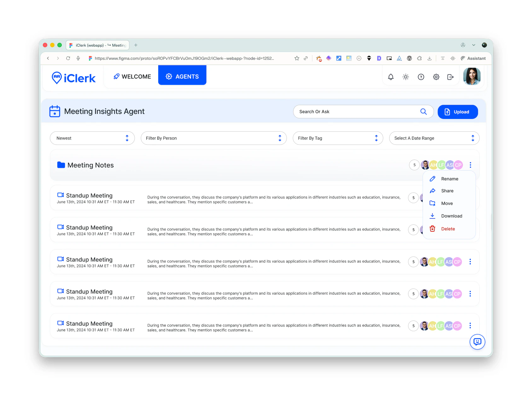Click the Meeting Notes attendee count 5 badge
Viewport: 532px width, 396px height.
(414, 165)
